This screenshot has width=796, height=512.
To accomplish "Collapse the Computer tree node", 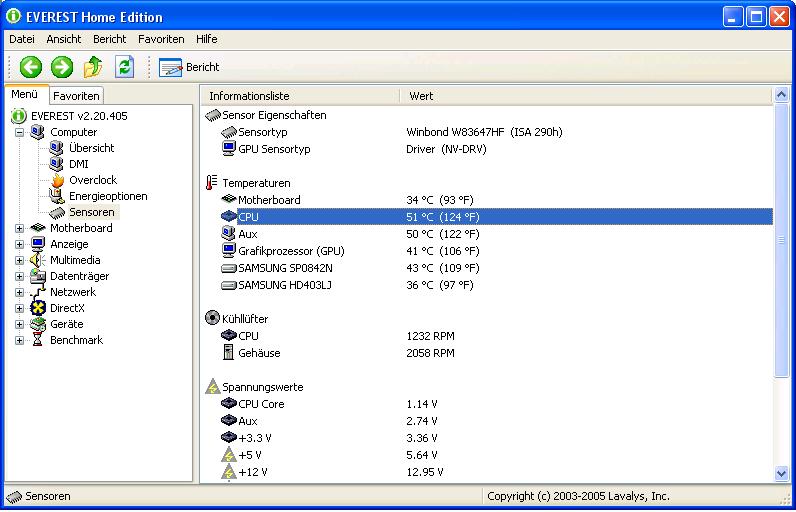I will tap(19, 132).
